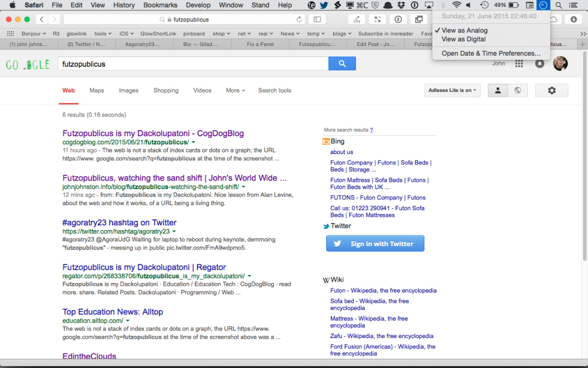Click the 1Password toolbar icon

(x=399, y=19)
